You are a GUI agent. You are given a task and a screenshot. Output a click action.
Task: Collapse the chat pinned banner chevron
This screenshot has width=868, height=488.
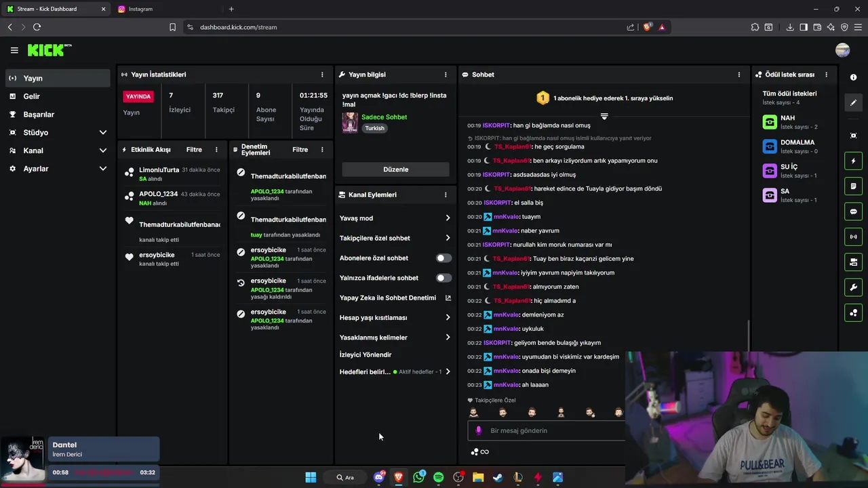coord(604,117)
